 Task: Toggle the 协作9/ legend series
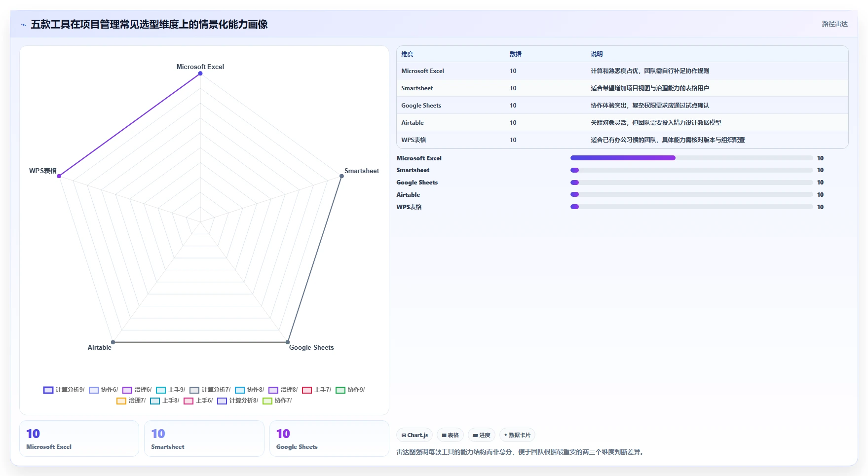click(x=350, y=390)
